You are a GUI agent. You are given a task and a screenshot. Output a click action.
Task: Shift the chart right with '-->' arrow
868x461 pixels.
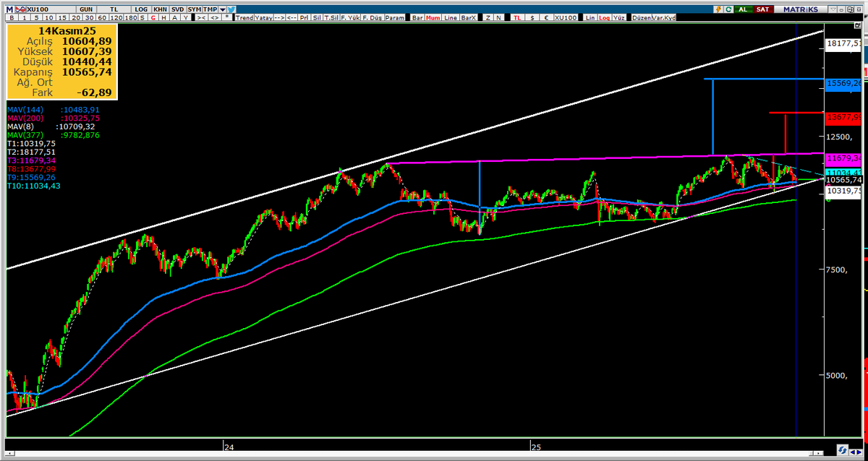279,17
